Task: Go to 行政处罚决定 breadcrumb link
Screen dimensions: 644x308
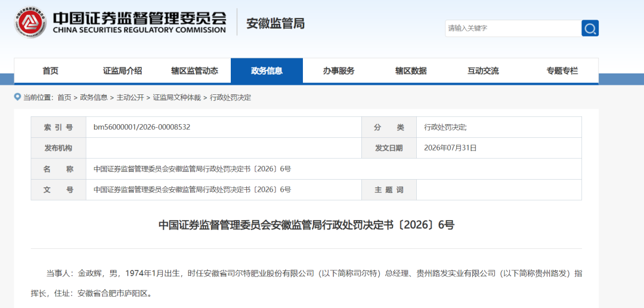Action: tap(230, 97)
